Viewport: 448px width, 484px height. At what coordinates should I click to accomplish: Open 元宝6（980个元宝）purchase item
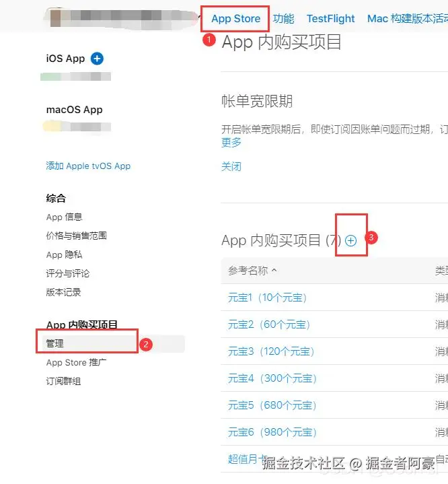click(x=272, y=432)
